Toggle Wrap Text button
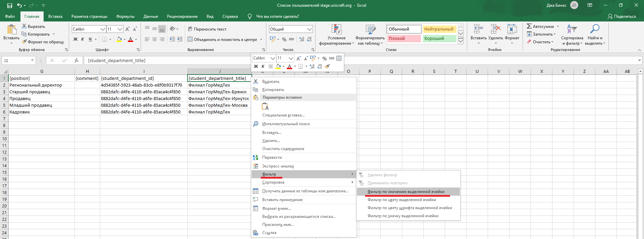This screenshot has height=239, width=644. click(x=207, y=29)
